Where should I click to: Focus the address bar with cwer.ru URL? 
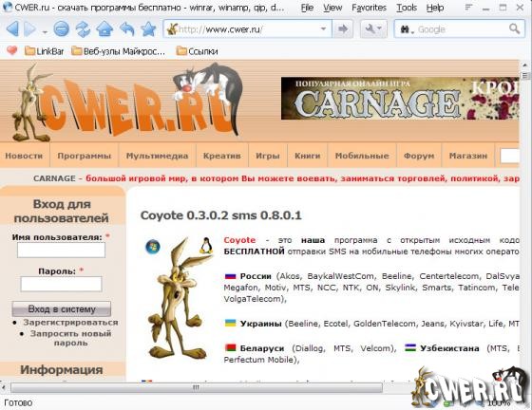247,29
